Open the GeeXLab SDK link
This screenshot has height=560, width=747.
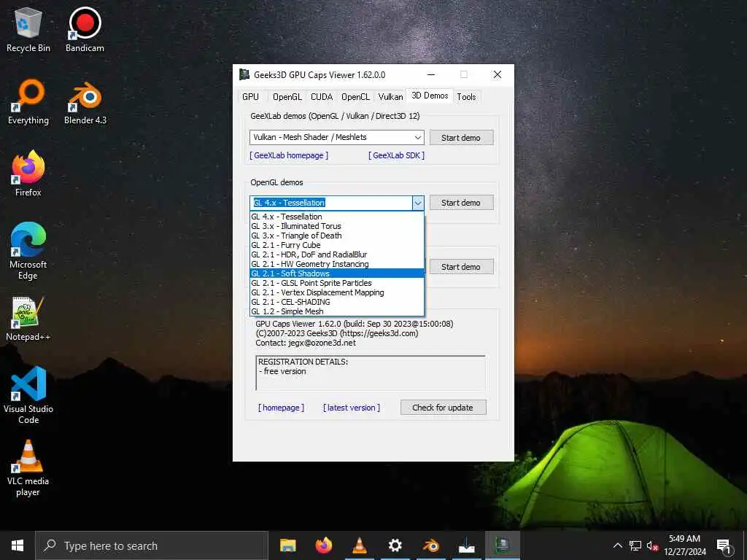[396, 155]
